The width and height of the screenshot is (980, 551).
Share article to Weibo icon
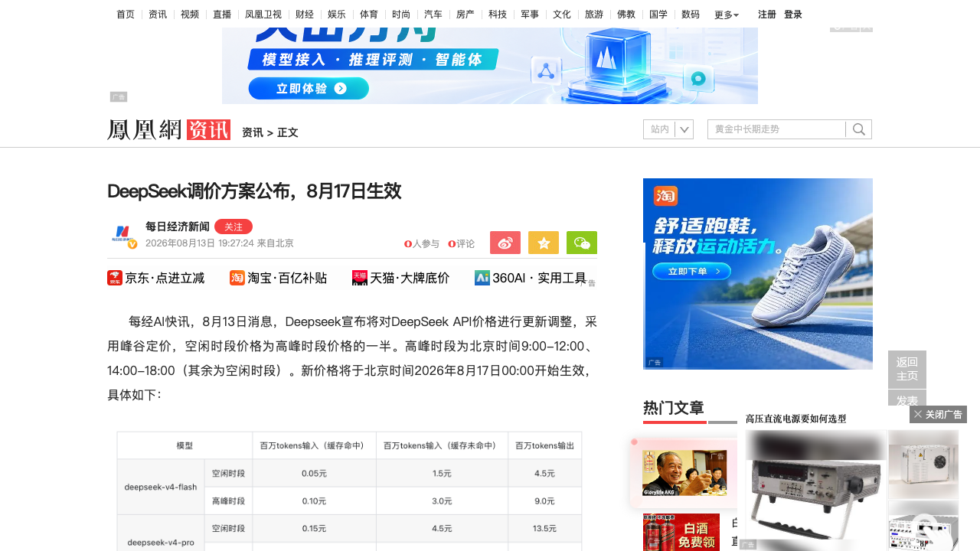pos(505,243)
